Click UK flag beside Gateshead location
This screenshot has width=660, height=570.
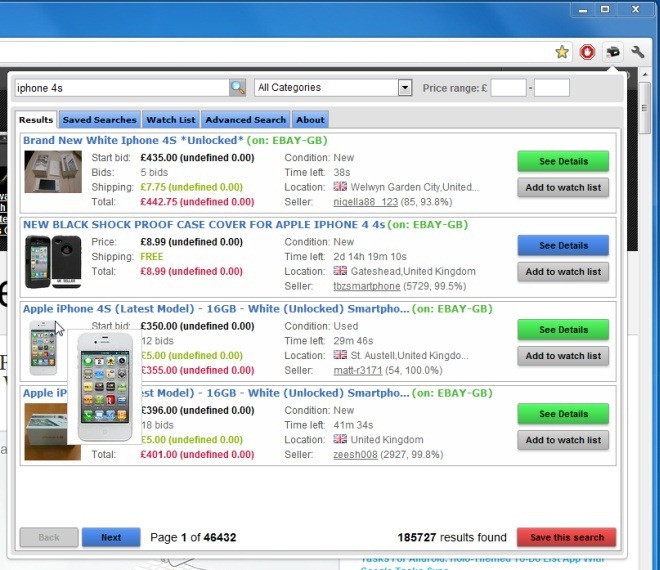340,271
